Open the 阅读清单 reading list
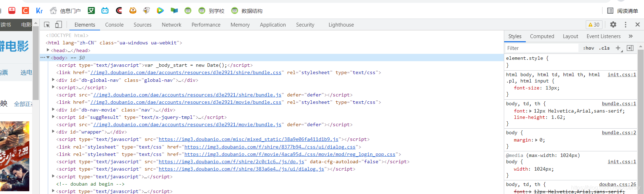Image resolution: width=644 pixels, height=194 pixels. (623, 11)
